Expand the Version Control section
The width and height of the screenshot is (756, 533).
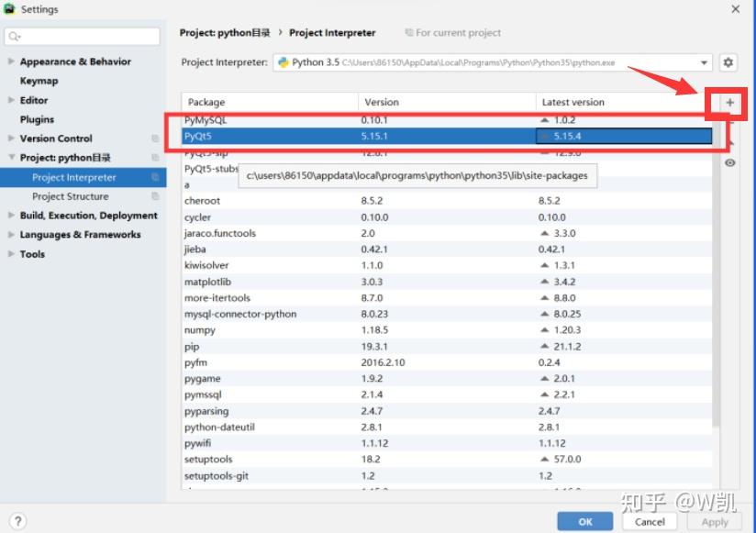coord(9,138)
